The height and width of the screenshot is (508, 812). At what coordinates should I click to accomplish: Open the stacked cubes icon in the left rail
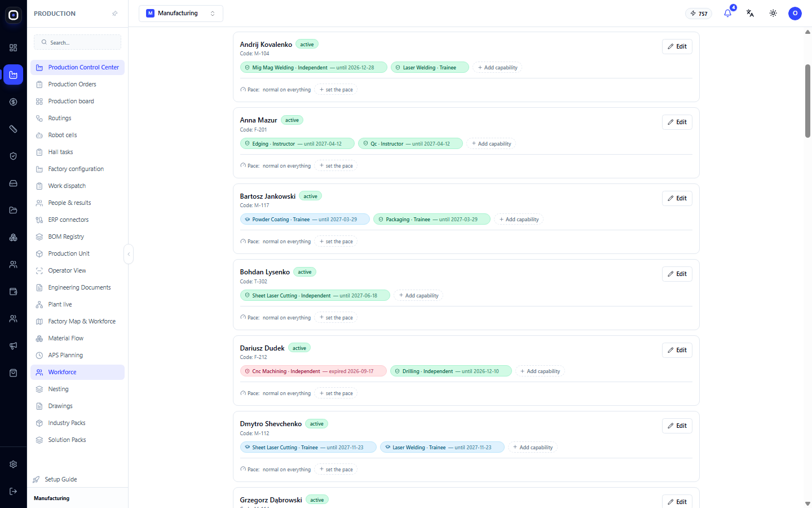[14, 238]
